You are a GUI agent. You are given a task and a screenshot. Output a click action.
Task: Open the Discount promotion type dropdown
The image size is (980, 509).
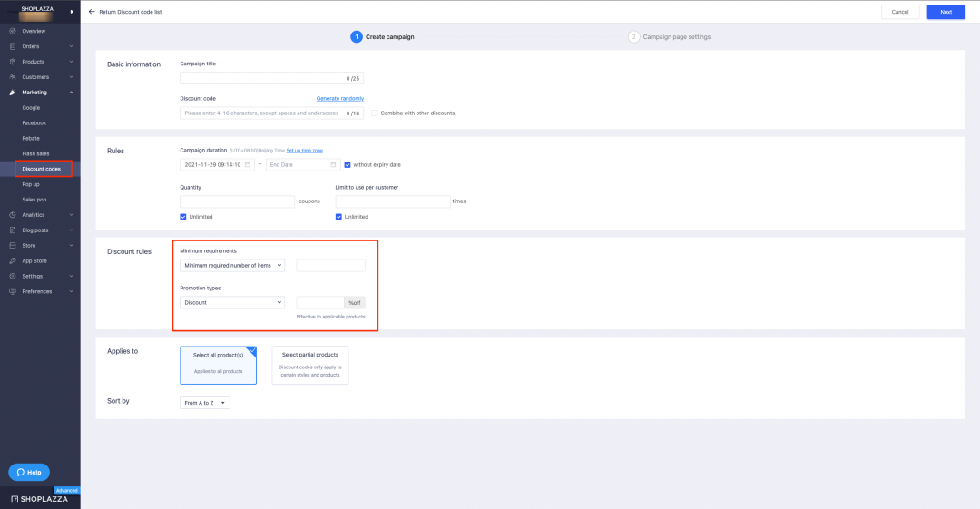pyautogui.click(x=232, y=303)
